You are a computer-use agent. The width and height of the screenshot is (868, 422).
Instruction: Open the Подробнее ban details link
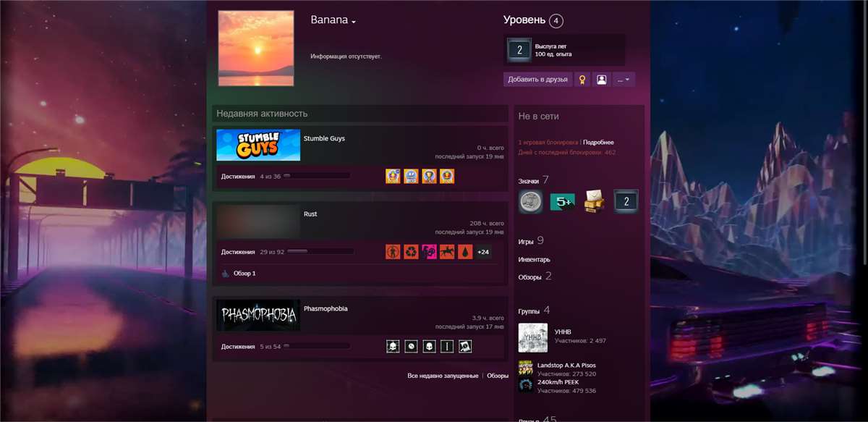(598, 143)
